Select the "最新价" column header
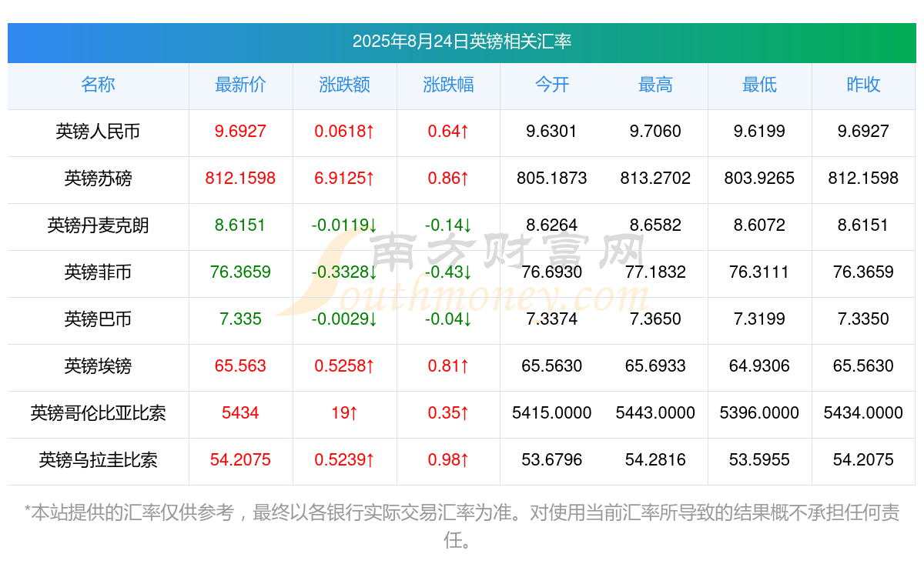 (240, 85)
